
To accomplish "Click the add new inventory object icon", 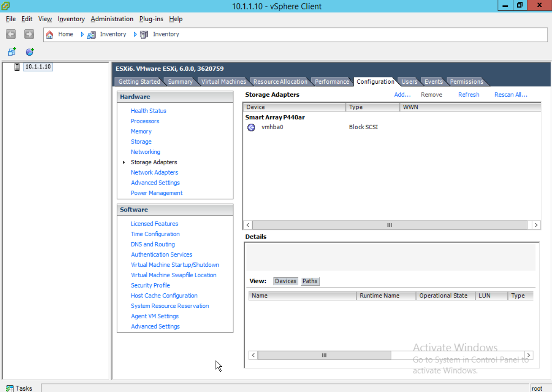I will coord(11,51).
